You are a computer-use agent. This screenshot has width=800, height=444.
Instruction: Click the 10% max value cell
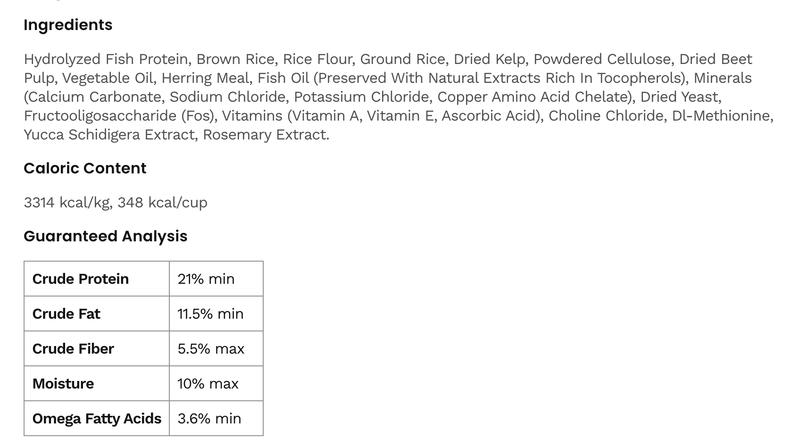[208, 384]
